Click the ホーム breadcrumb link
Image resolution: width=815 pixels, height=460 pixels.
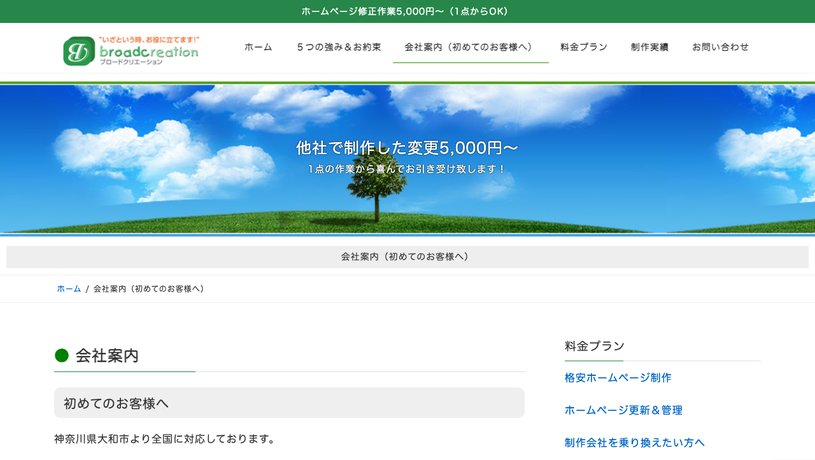click(69, 289)
